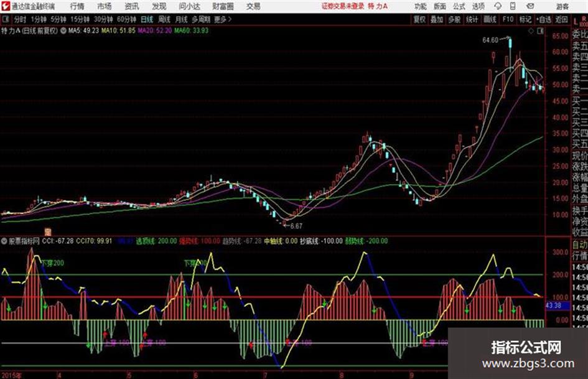The image size is (588, 379).
Task: Click the 复权 toolbar button
Action: tap(419, 19)
